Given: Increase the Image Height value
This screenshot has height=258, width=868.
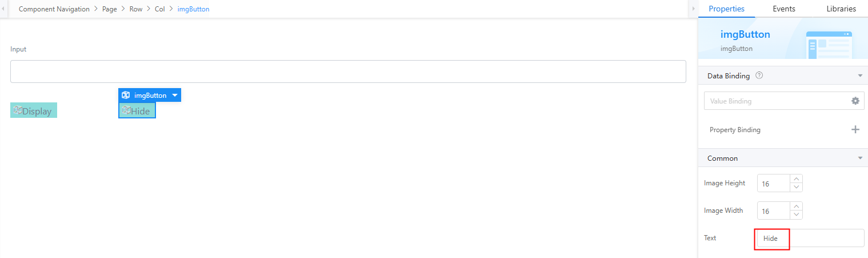Looking at the screenshot, I should click(797, 179).
